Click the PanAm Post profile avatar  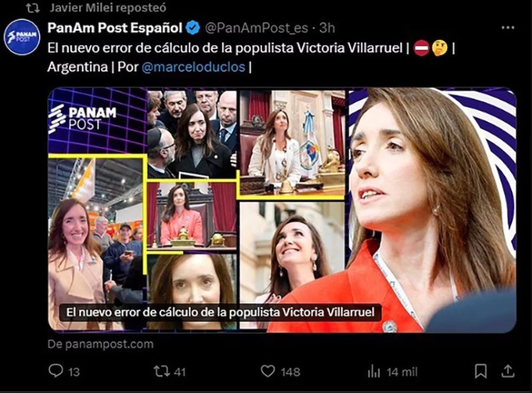pyautogui.click(x=22, y=37)
